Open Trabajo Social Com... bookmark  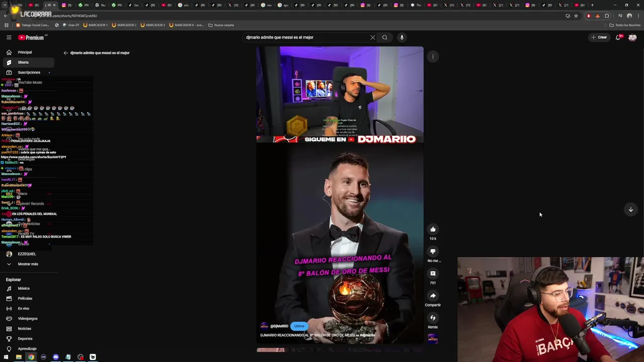[33, 25]
